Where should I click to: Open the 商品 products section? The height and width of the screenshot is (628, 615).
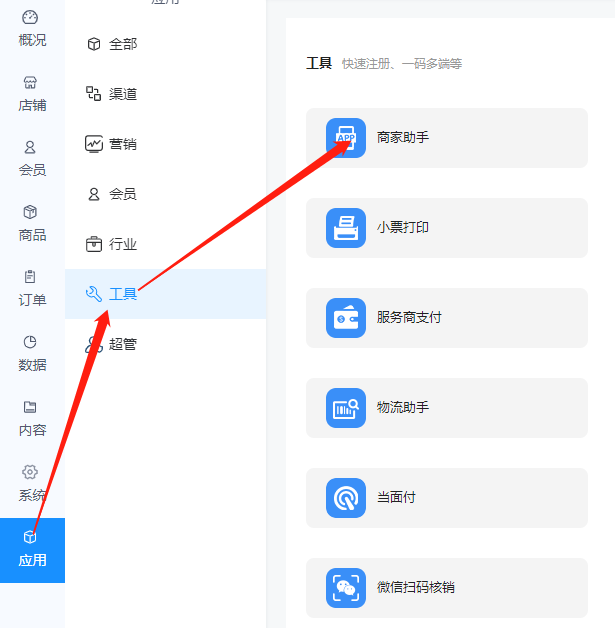[x=32, y=224]
